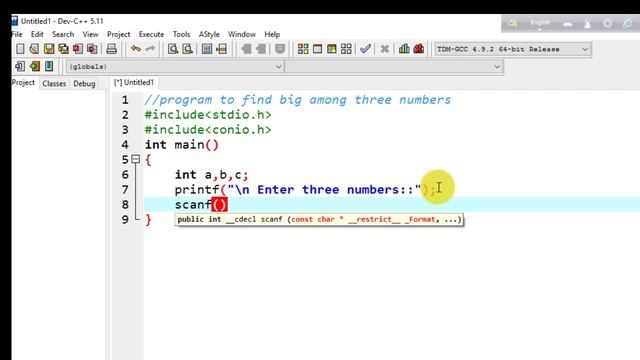
Task: Click the #include<conio.h> line
Action: click(208, 130)
